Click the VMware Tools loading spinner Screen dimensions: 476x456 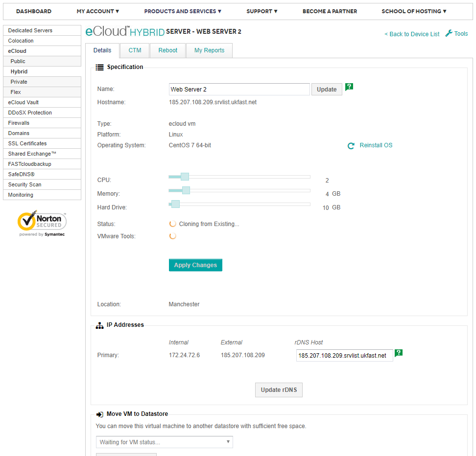[173, 236]
